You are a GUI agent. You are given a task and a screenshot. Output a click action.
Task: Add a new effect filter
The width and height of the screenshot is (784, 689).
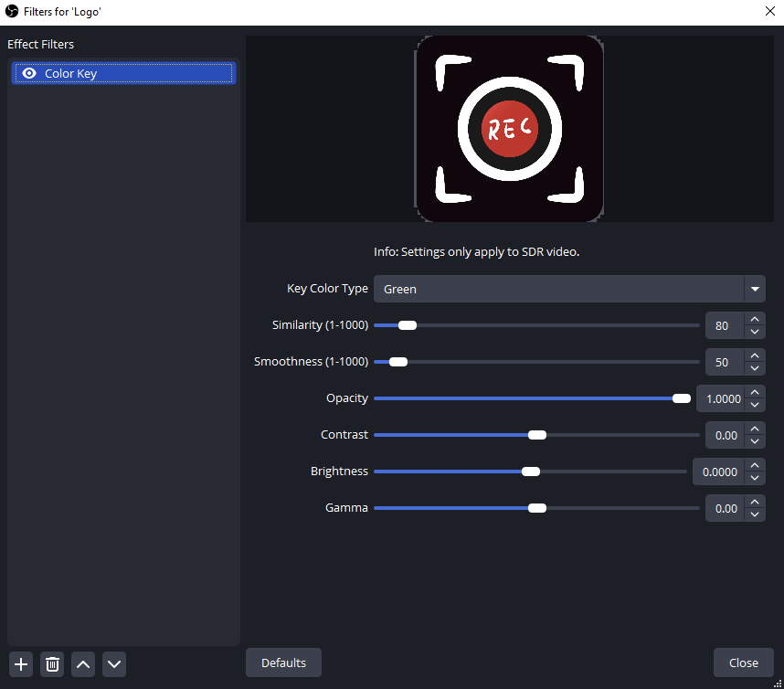[x=22, y=664]
